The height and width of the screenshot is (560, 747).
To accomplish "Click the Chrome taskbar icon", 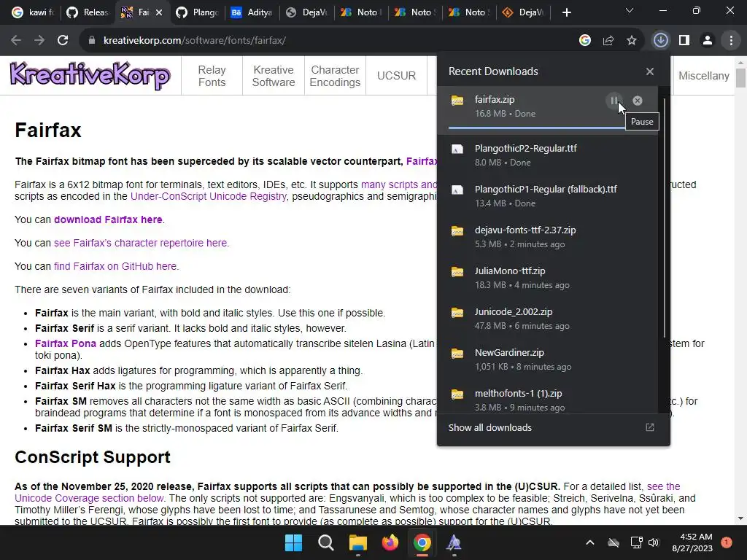I will click(x=422, y=542).
